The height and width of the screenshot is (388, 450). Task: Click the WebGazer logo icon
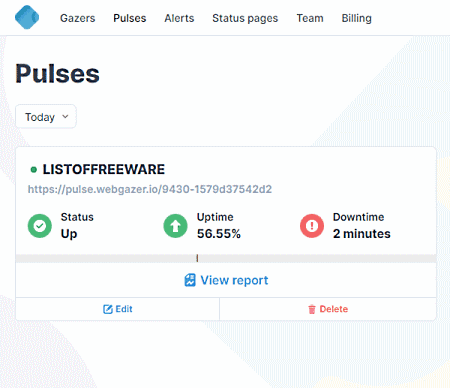click(27, 17)
